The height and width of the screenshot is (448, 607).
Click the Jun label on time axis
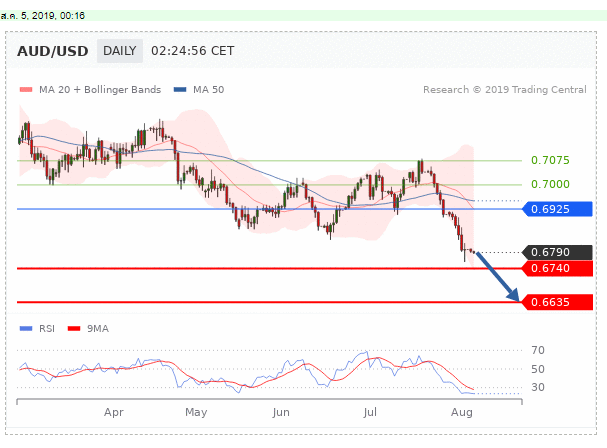coord(281,412)
